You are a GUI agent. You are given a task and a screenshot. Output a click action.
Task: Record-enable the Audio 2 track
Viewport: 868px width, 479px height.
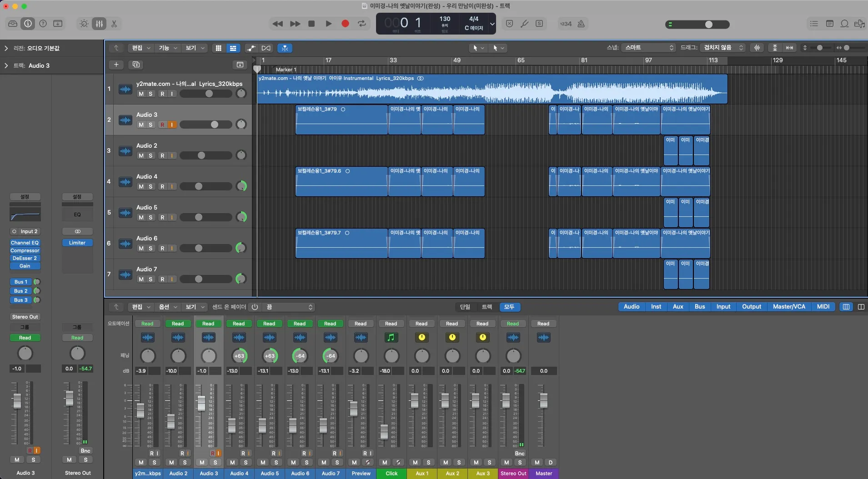pos(162,155)
